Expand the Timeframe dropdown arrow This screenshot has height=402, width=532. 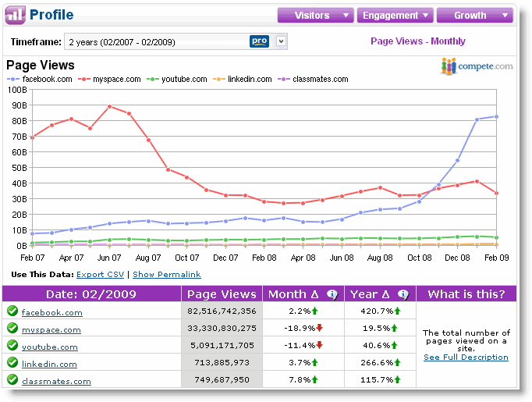281,41
